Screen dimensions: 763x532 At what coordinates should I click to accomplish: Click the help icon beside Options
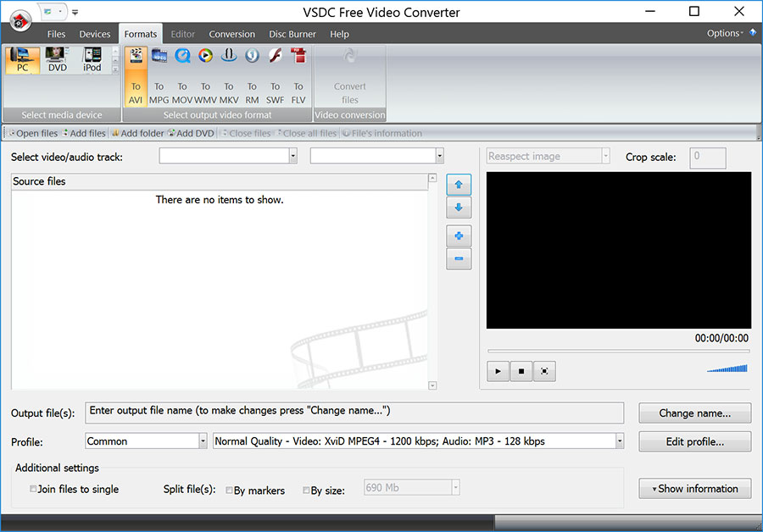(753, 32)
